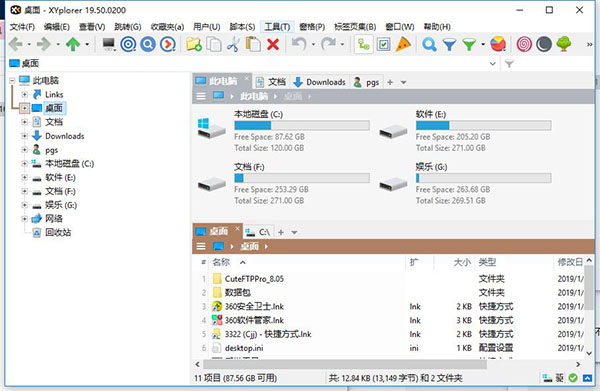Open Quick Search magnifier icon

[x=429, y=44]
